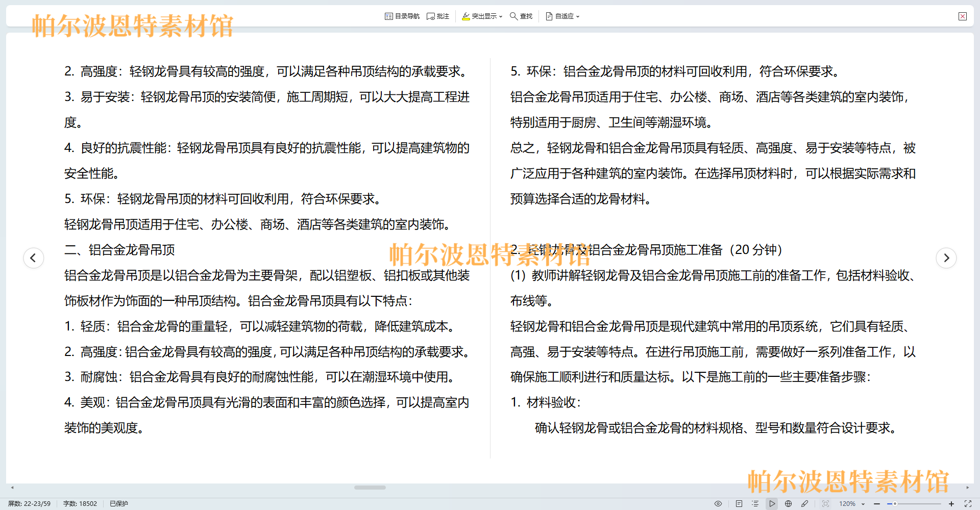Open the 自适应 fit mode dropdown
The height and width of the screenshot is (510, 980).
click(562, 16)
